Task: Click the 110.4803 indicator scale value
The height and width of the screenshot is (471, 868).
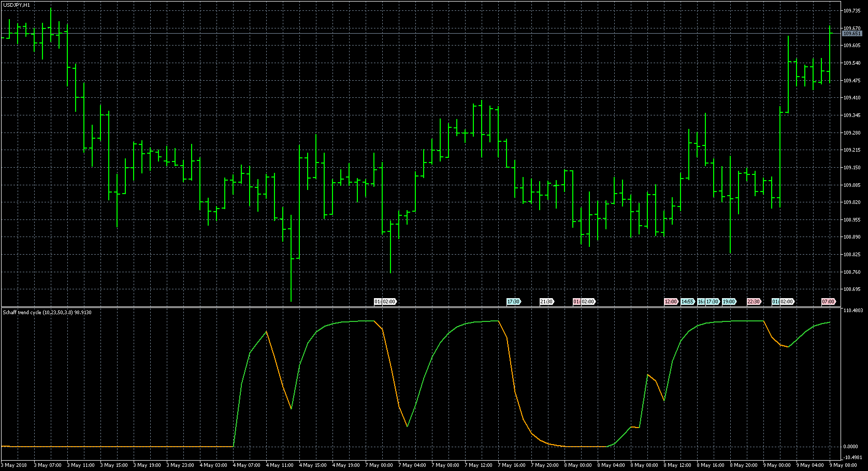Action: (853, 311)
